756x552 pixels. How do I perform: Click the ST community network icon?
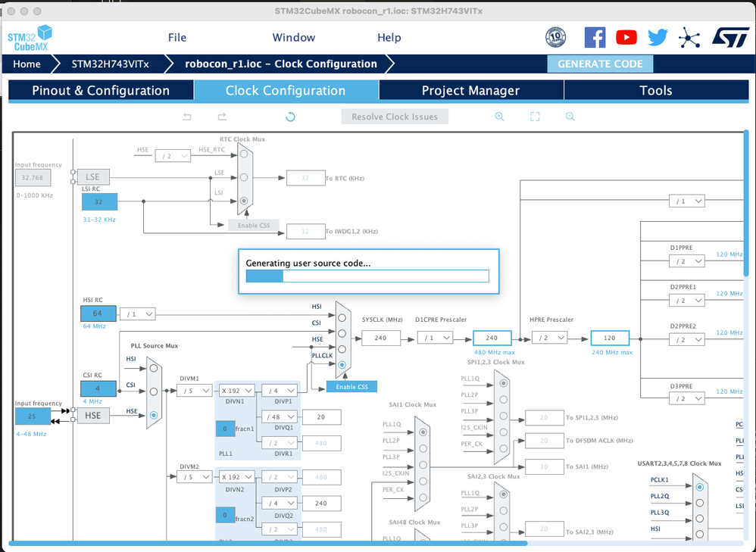[689, 38]
